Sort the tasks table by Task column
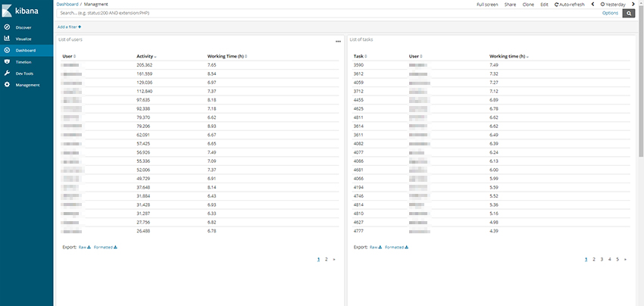Image resolution: width=644 pixels, height=306 pixels. click(x=359, y=56)
